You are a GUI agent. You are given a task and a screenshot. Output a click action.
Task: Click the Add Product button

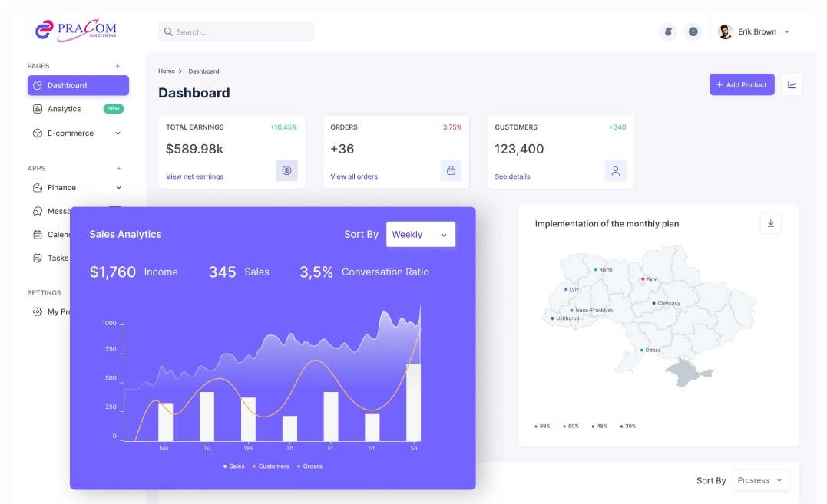pyautogui.click(x=742, y=84)
